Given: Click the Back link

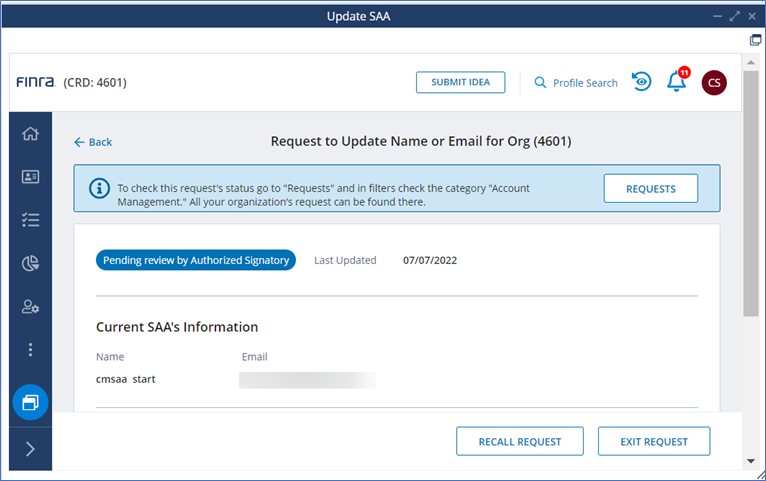Looking at the screenshot, I should click(93, 142).
